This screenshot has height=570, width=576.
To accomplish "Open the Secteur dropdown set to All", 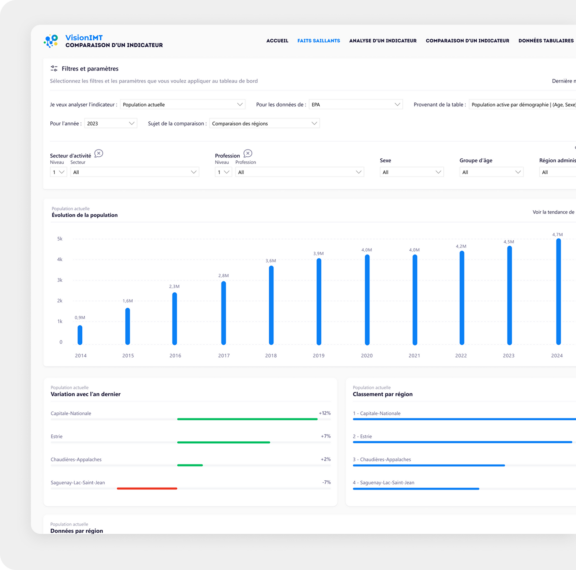I will point(134,172).
